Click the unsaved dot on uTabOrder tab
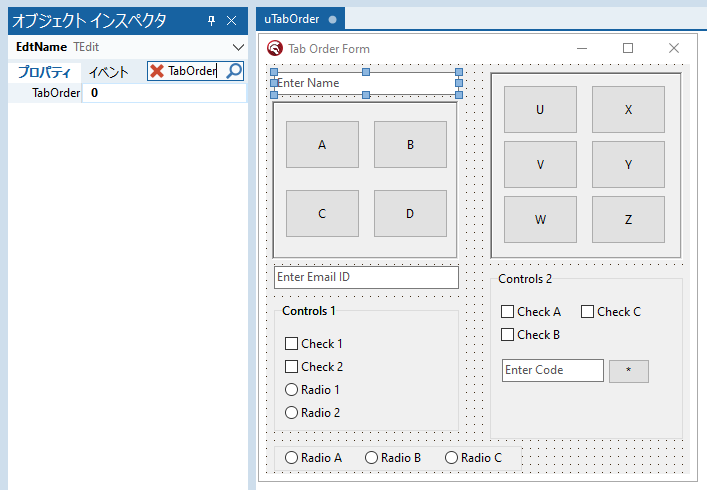The image size is (707, 490). pos(333,20)
